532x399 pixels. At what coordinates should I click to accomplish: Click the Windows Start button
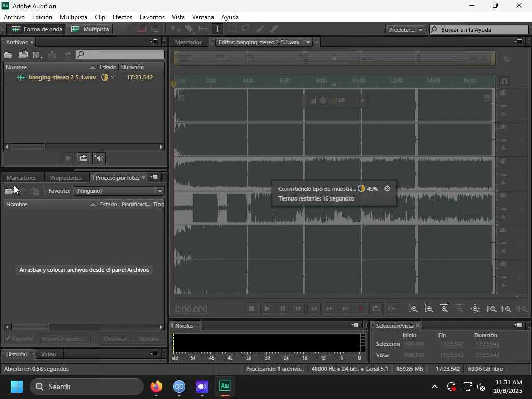tap(17, 387)
